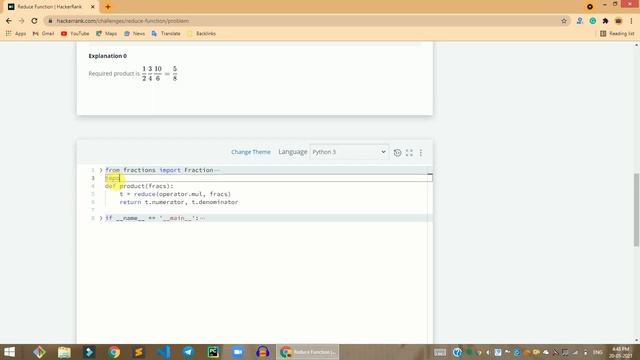Screen dimensions: 640x360
Task: Open the Backlinks bookmarks folder
Action: click(201, 33)
